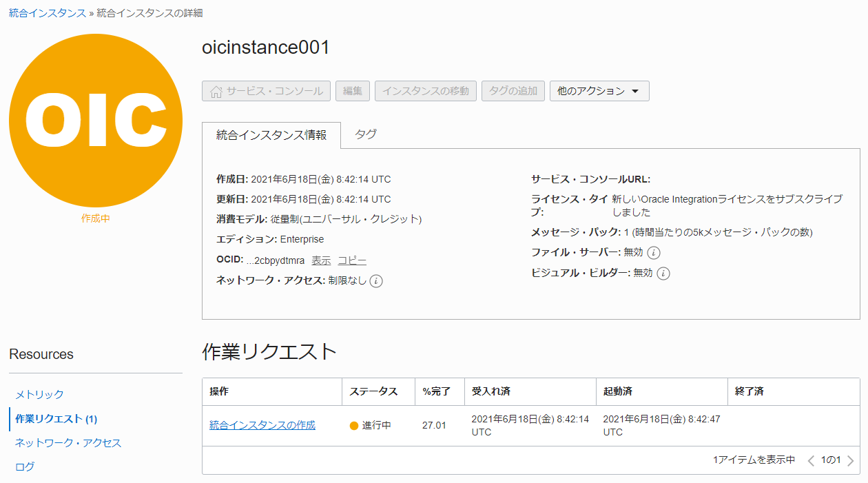Navigate to 統合インスタンス breadcrumb

[x=48, y=13]
